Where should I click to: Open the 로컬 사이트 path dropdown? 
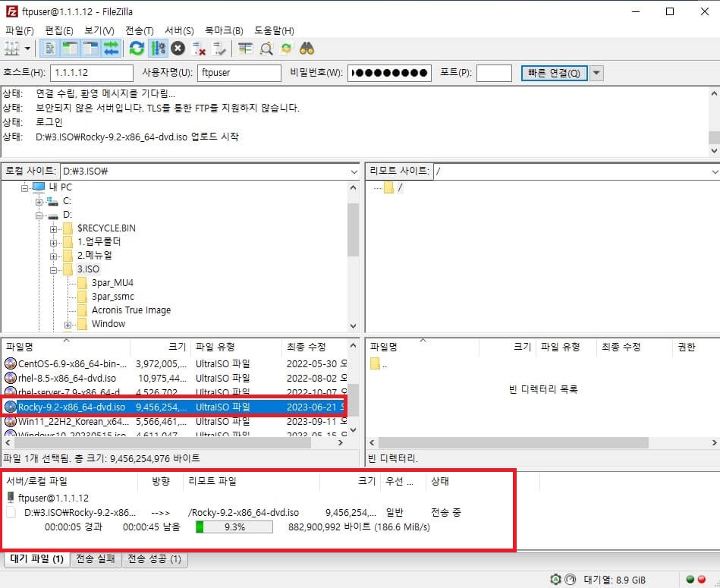(x=354, y=171)
